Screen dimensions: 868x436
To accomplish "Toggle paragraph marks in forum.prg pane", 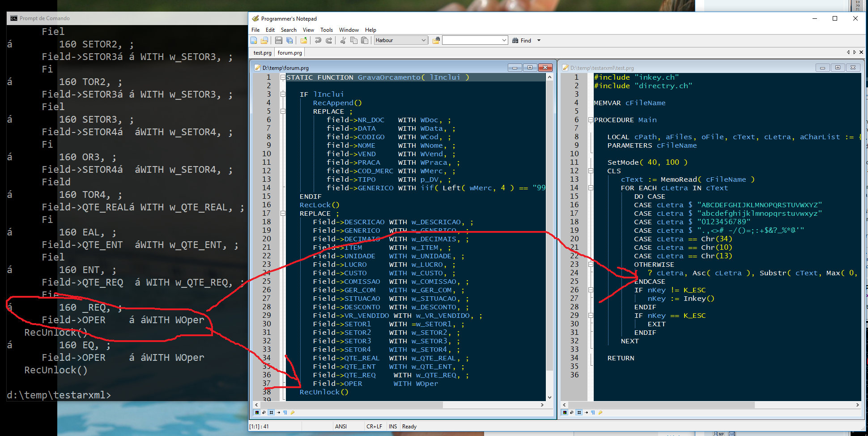I will [x=285, y=412].
